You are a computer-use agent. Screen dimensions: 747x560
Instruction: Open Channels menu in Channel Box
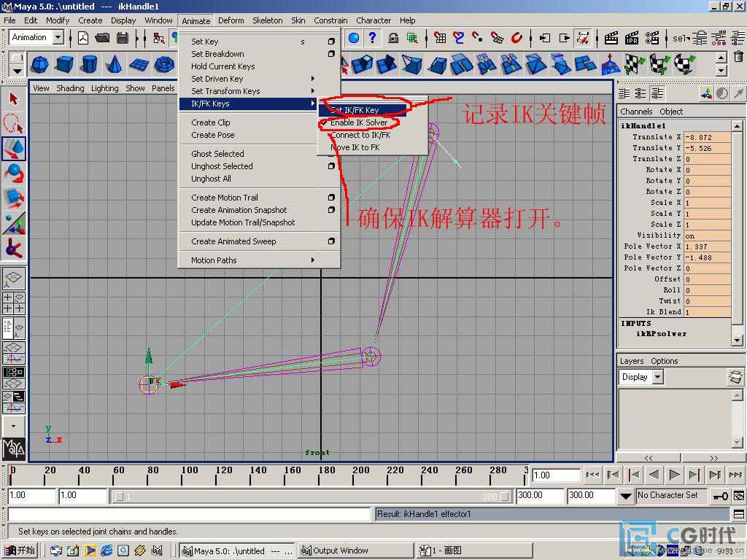pos(636,112)
